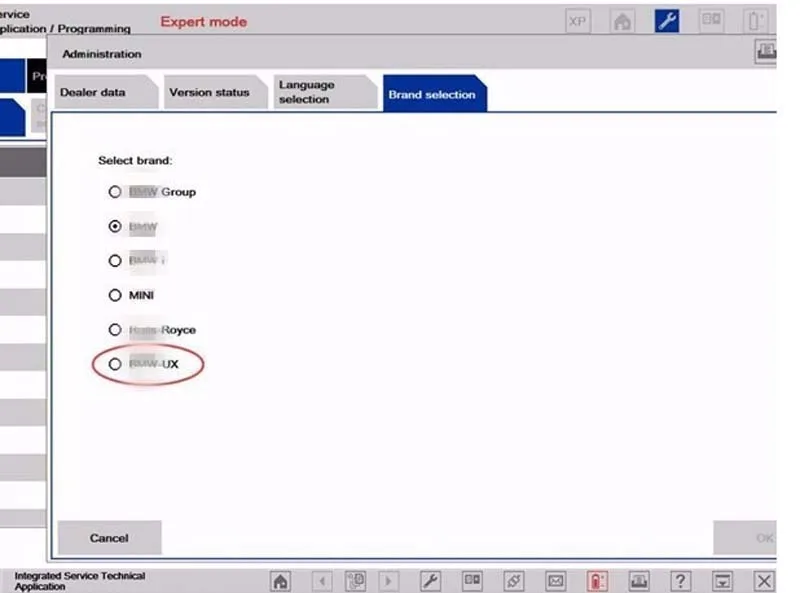The image size is (800, 593).
Task: Close application with bottom X icon
Action: tap(764, 581)
